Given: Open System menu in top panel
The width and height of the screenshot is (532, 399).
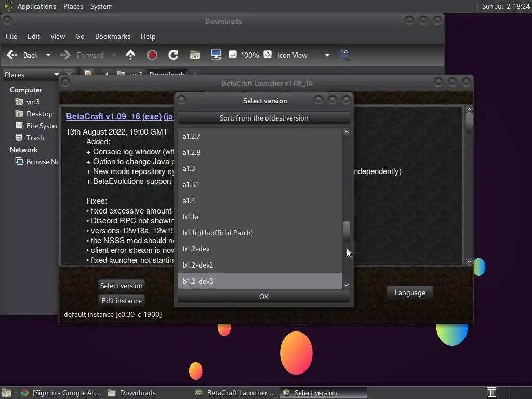Looking at the screenshot, I should (101, 6).
